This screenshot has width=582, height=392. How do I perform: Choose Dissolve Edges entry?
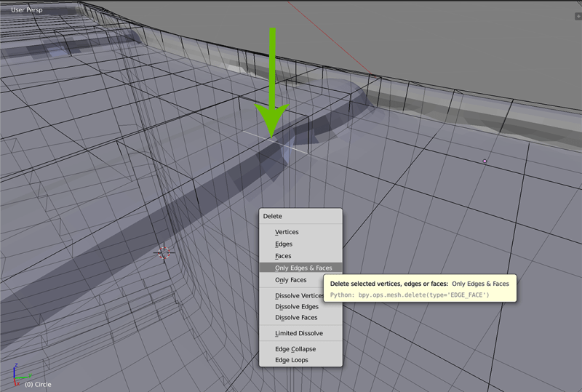300,307
